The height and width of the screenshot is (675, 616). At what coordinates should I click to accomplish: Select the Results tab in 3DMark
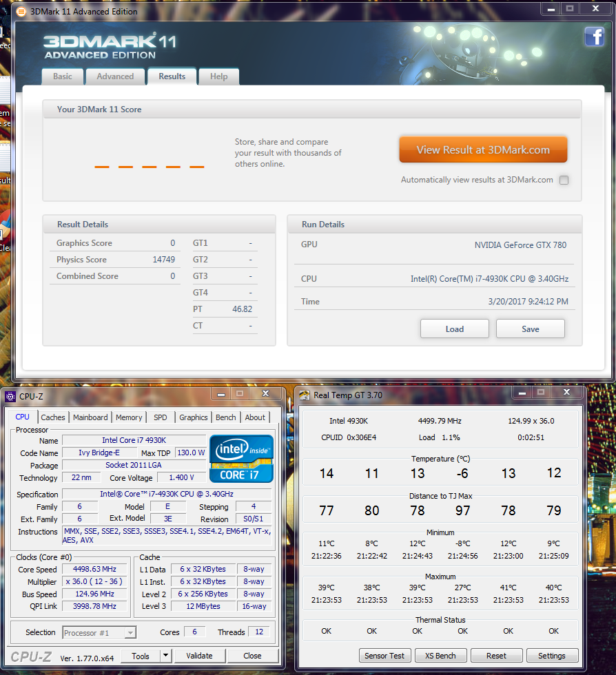click(172, 76)
